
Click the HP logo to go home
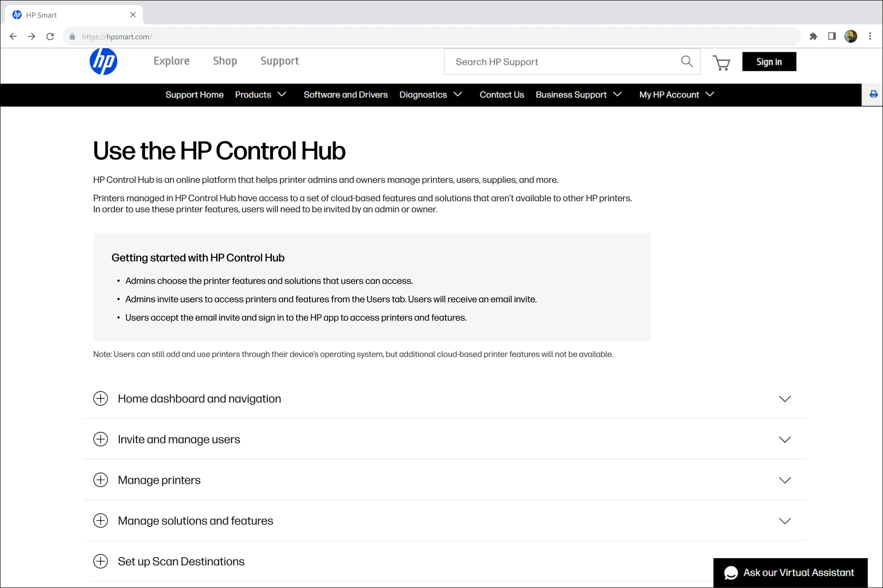(103, 61)
